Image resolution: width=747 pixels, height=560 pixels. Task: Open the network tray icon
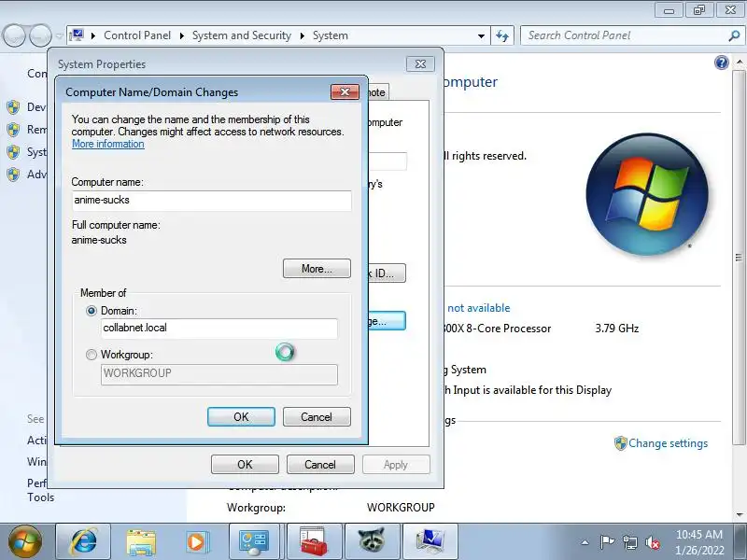629,542
